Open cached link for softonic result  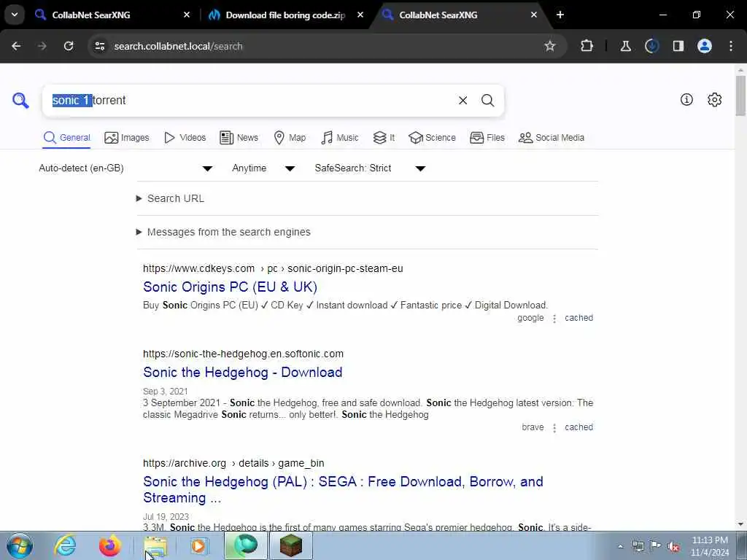pos(578,427)
